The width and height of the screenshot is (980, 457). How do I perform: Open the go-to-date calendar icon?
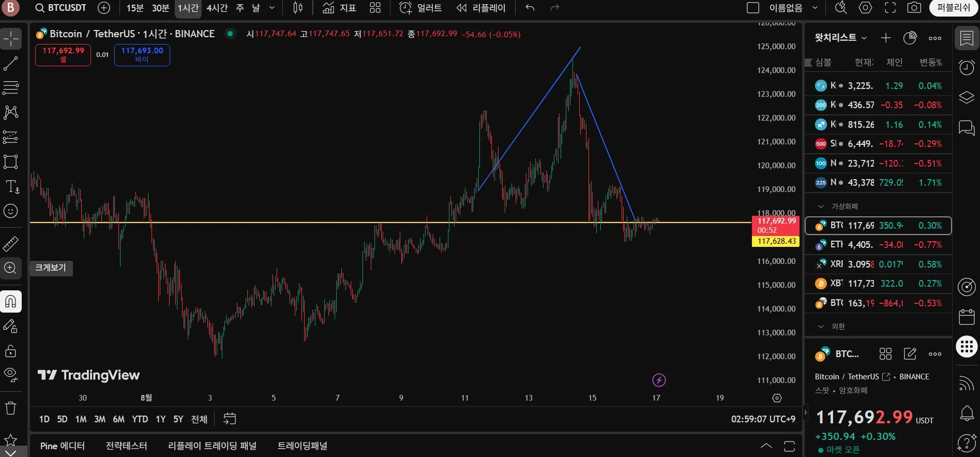pos(230,419)
